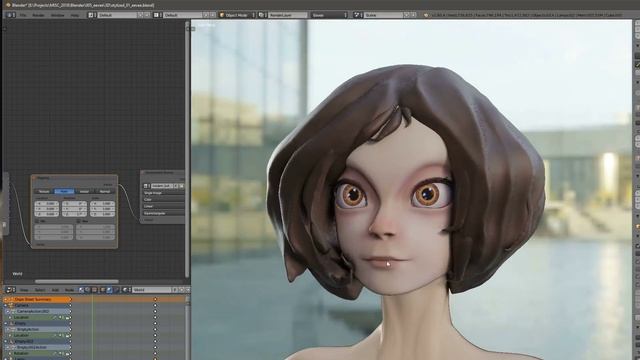The image size is (640, 360).
Task: Open the Linear interpolation dropdown in texture node
Action: click(x=163, y=206)
